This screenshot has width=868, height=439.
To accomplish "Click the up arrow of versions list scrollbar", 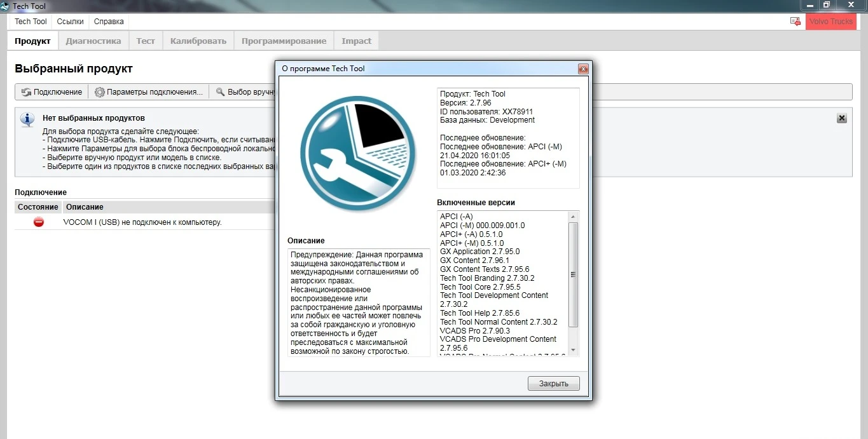I will pos(574,217).
